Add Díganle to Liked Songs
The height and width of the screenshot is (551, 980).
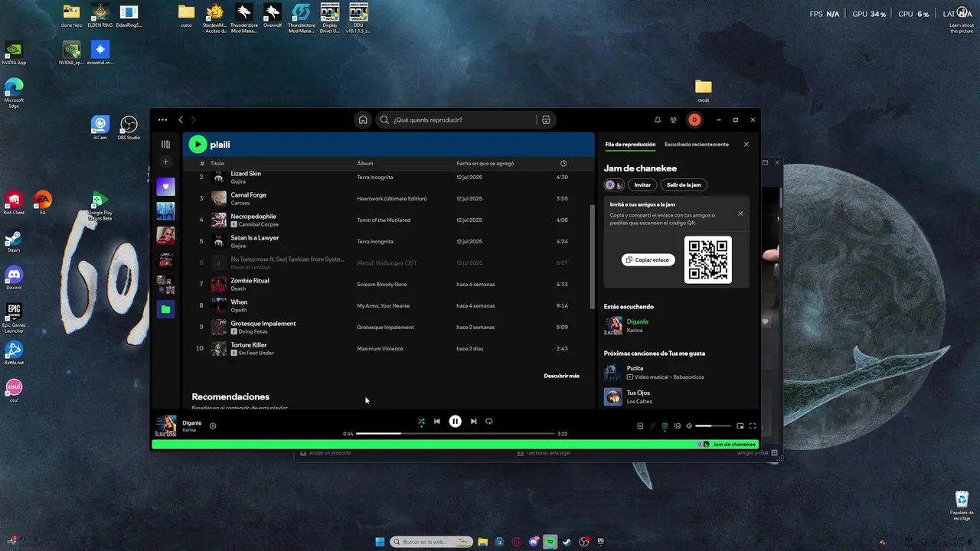pos(213,426)
